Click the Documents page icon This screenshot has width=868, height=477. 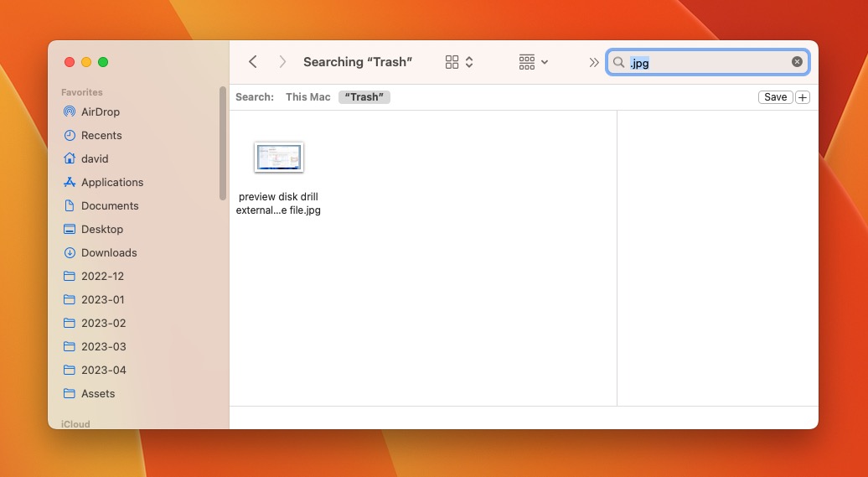70,205
